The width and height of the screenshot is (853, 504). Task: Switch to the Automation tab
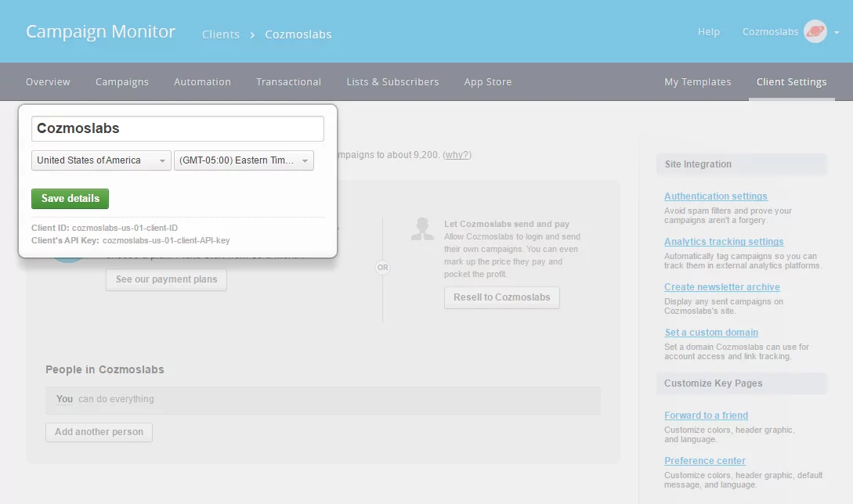tap(202, 81)
